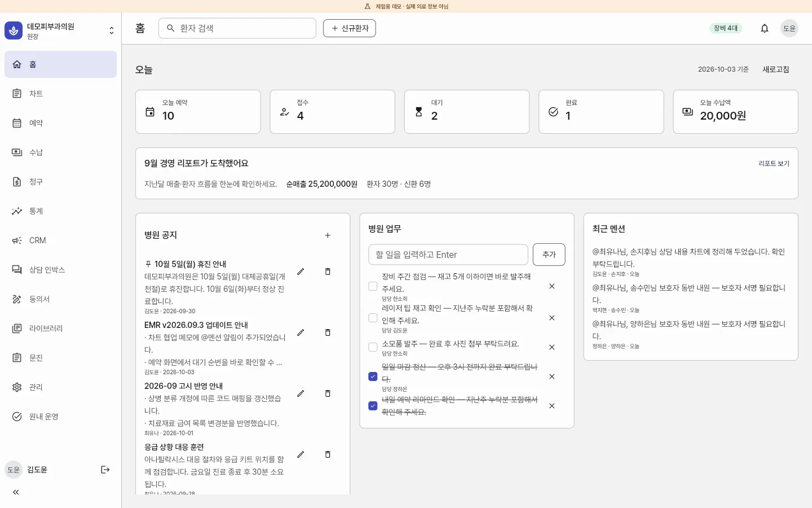Click the 관리 gear icon
This screenshot has height=508, width=812.
[17, 387]
